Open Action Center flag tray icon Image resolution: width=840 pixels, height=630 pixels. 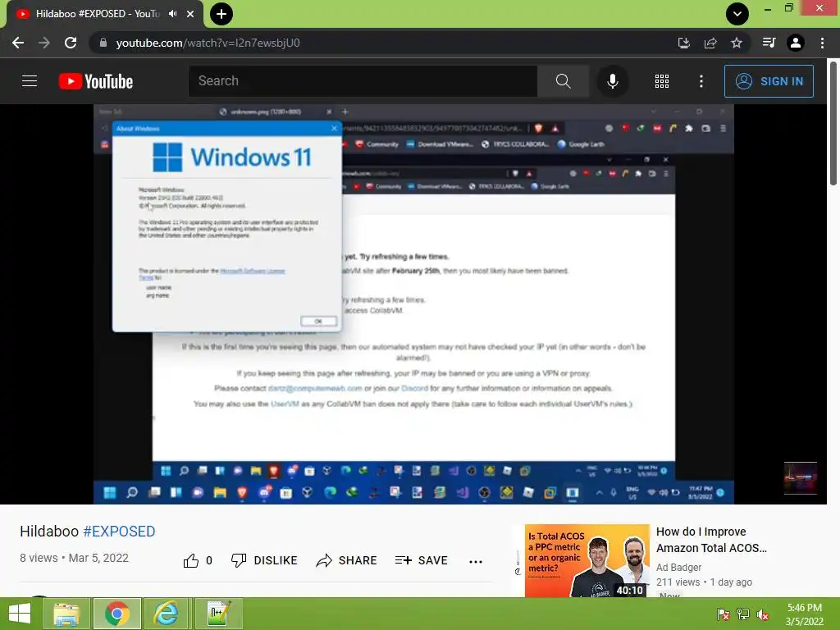tap(723, 614)
